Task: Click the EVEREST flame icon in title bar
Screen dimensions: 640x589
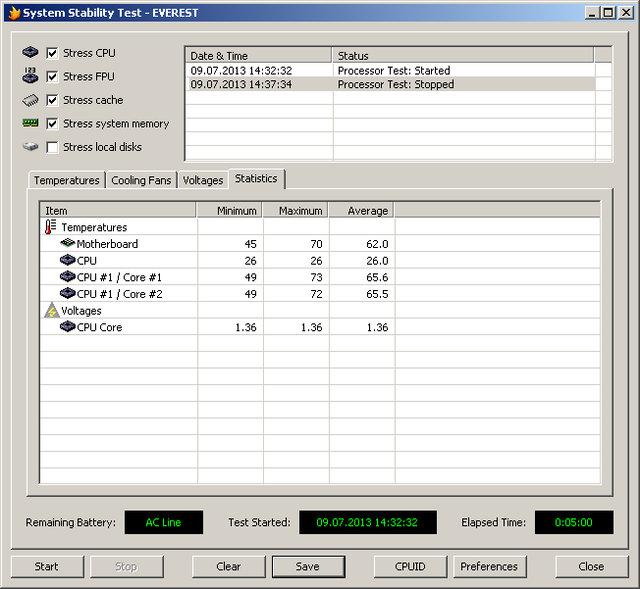Action: click(12, 12)
